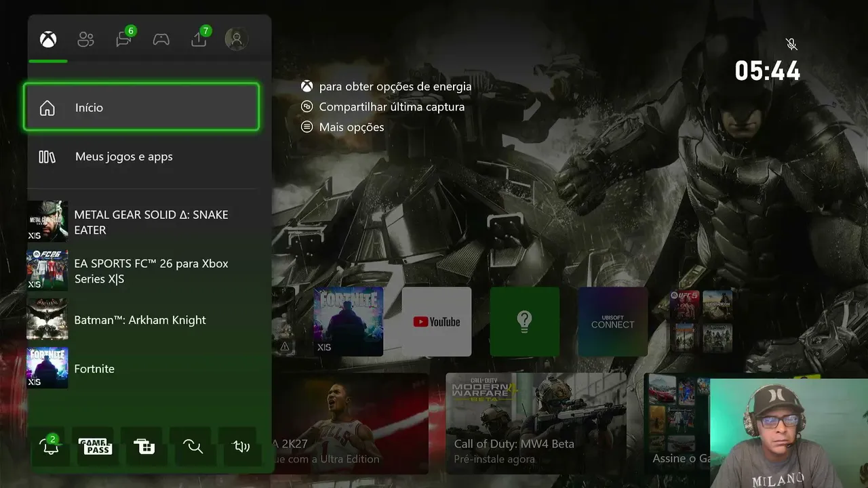Open the 2K27 Ultra Edition promo card

point(350,423)
